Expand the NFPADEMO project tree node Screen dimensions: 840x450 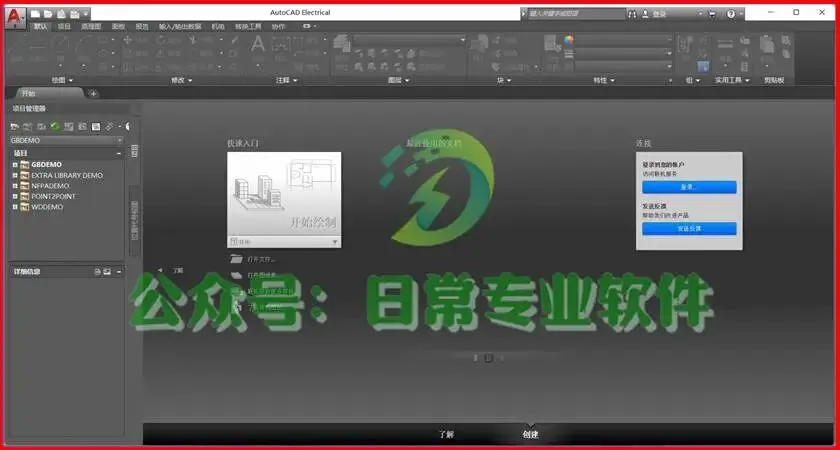[15, 186]
